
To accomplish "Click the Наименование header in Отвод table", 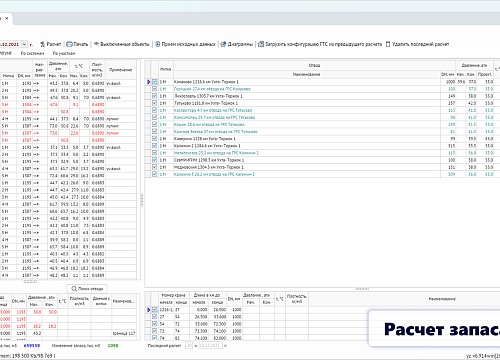I will coord(307,74).
